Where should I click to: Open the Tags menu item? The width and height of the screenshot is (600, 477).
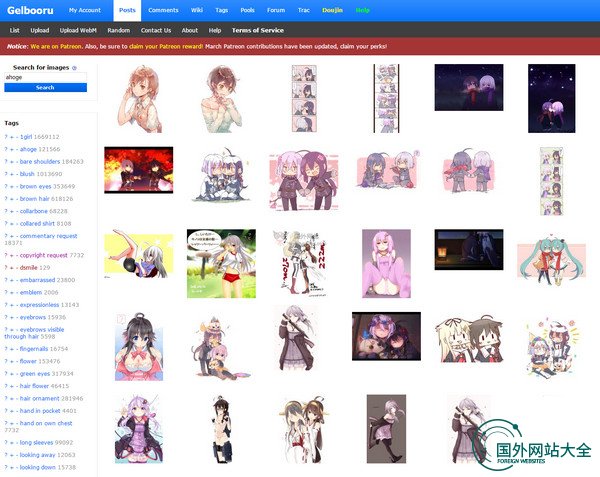(219, 10)
